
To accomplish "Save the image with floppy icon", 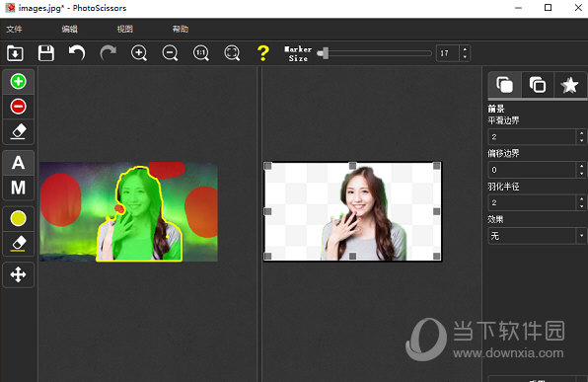I will point(46,53).
